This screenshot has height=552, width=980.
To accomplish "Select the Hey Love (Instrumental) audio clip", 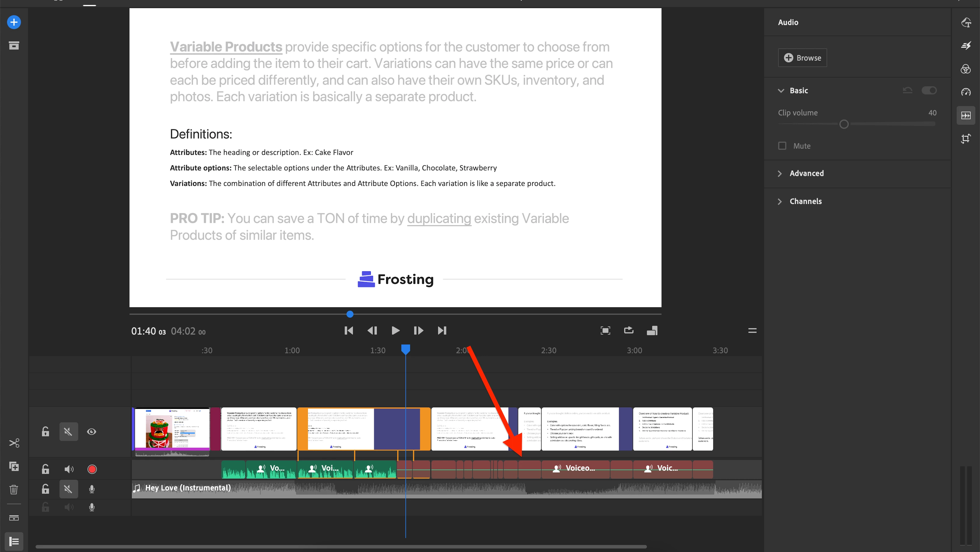I will (x=188, y=488).
